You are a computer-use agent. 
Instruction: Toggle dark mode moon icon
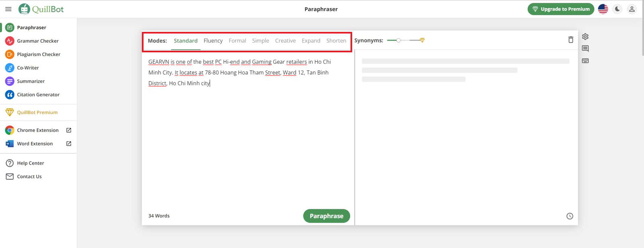point(617,9)
